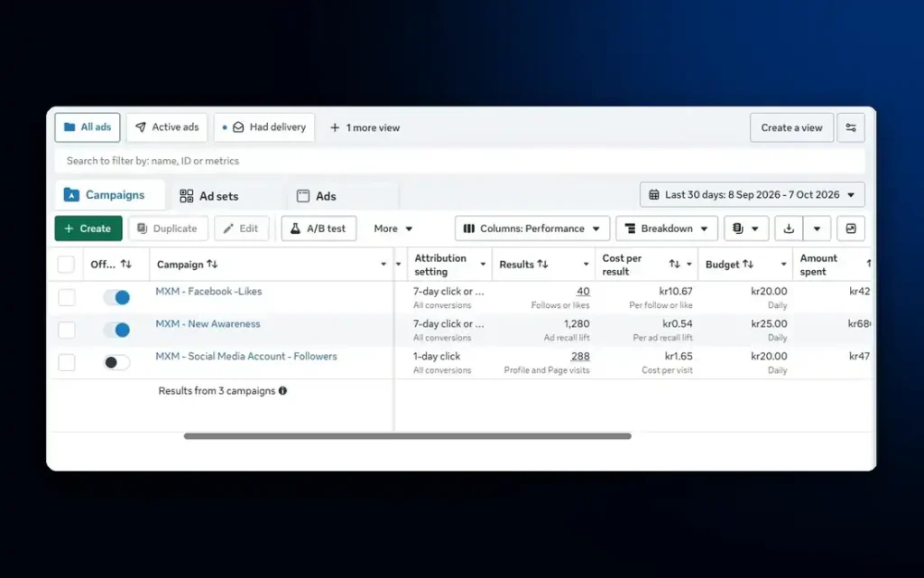Check the MXM - Facebook -Likes row box
924x578 pixels.
point(67,297)
